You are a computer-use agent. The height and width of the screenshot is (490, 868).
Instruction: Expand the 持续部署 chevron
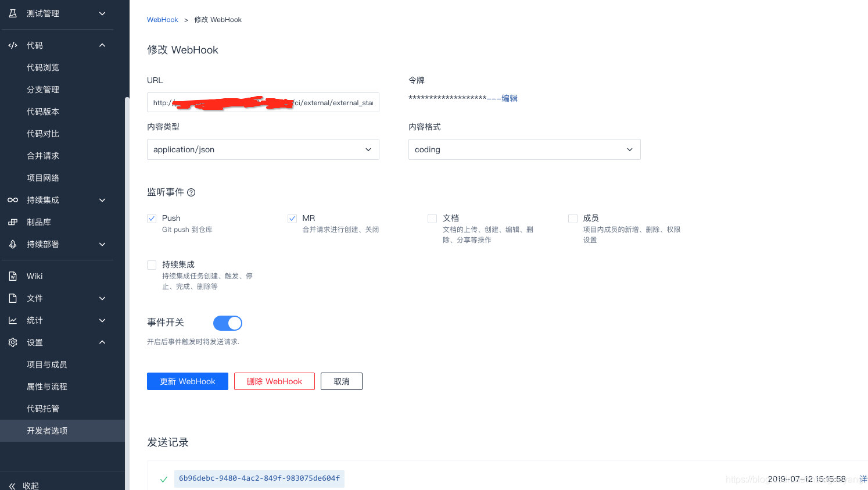pos(102,244)
